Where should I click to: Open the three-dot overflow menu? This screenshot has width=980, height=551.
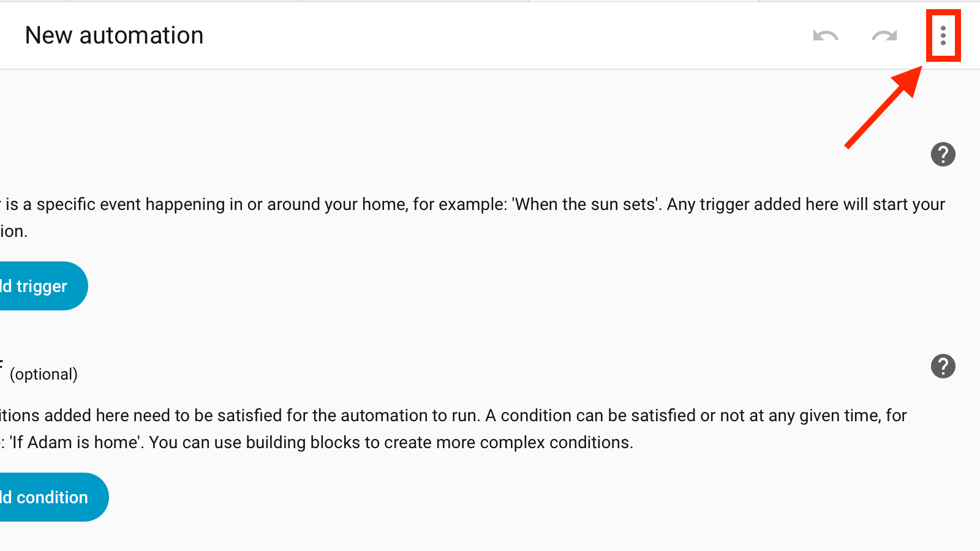point(943,36)
